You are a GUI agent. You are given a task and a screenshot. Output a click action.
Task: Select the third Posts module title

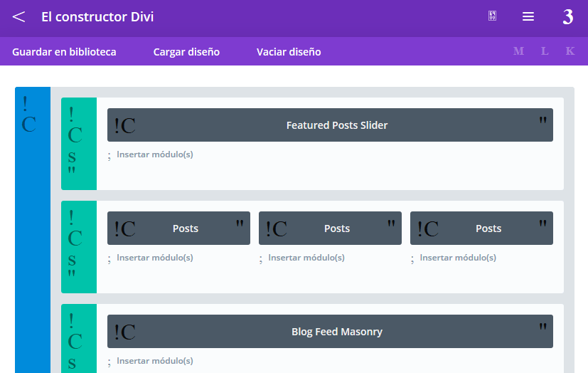pyautogui.click(x=488, y=228)
